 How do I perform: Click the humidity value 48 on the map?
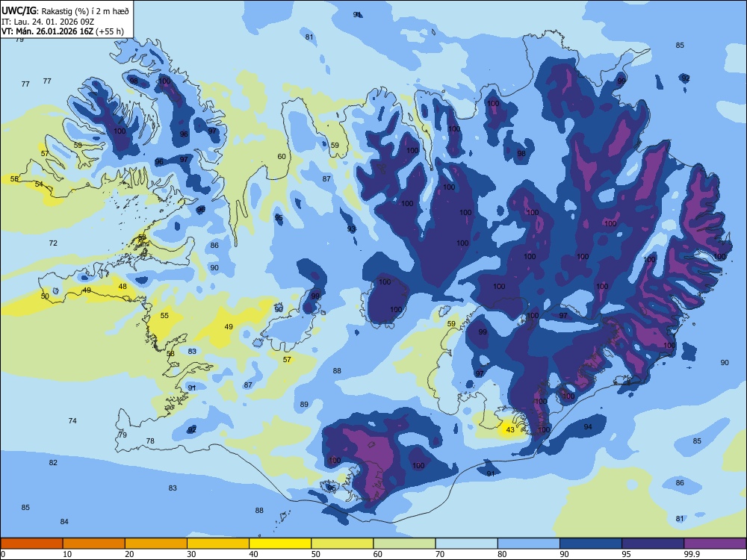tap(123, 287)
